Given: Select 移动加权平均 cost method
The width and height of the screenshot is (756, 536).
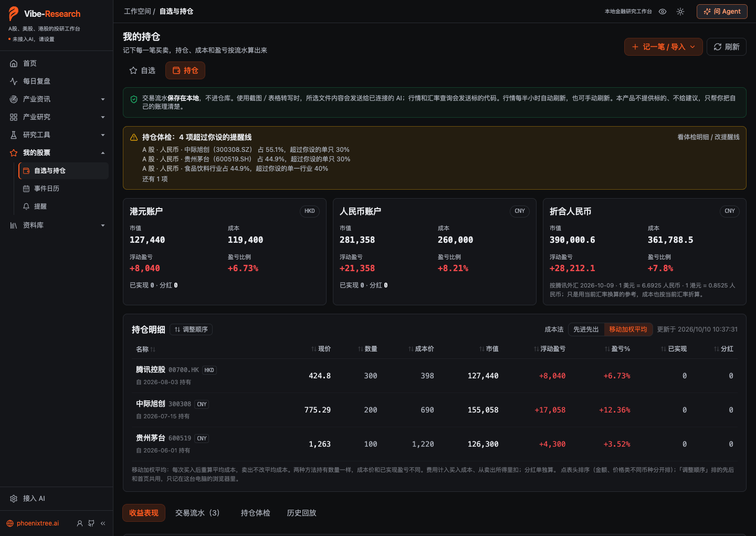Looking at the screenshot, I should [x=628, y=329].
